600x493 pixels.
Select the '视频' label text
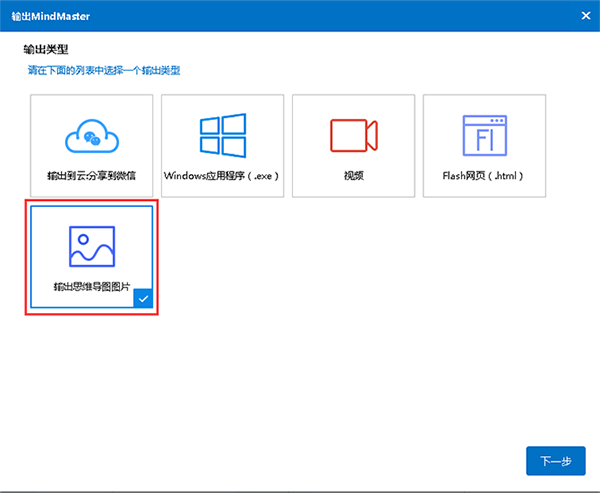[x=353, y=175]
